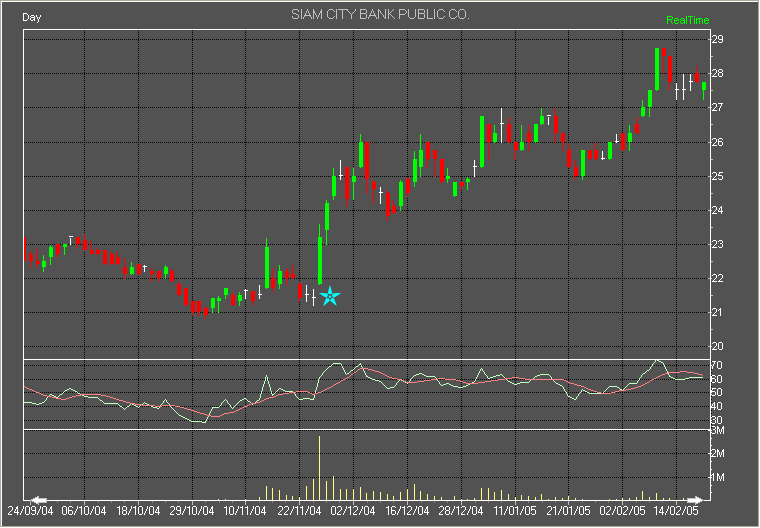Click the 21/01/05 date label

tap(569, 511)
